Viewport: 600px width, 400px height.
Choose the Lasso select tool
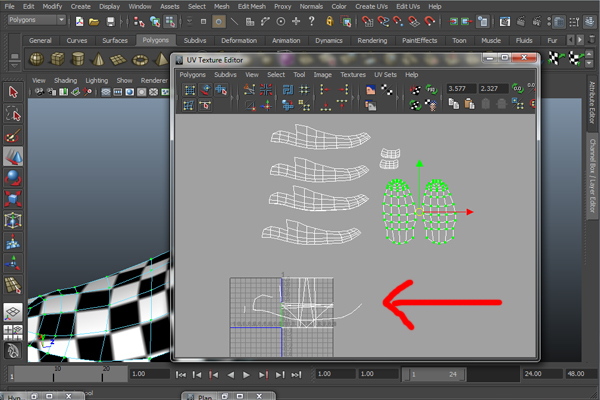[13, 114]
